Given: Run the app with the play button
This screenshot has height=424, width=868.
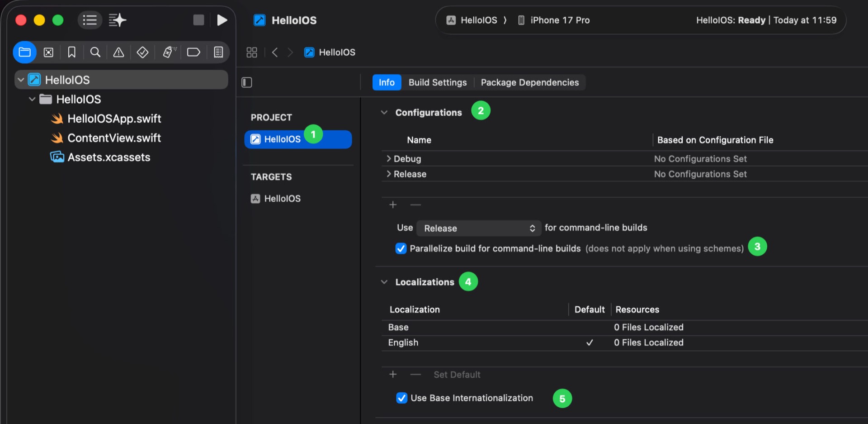Looking at the screenshot, I should (x=222, y=20).
